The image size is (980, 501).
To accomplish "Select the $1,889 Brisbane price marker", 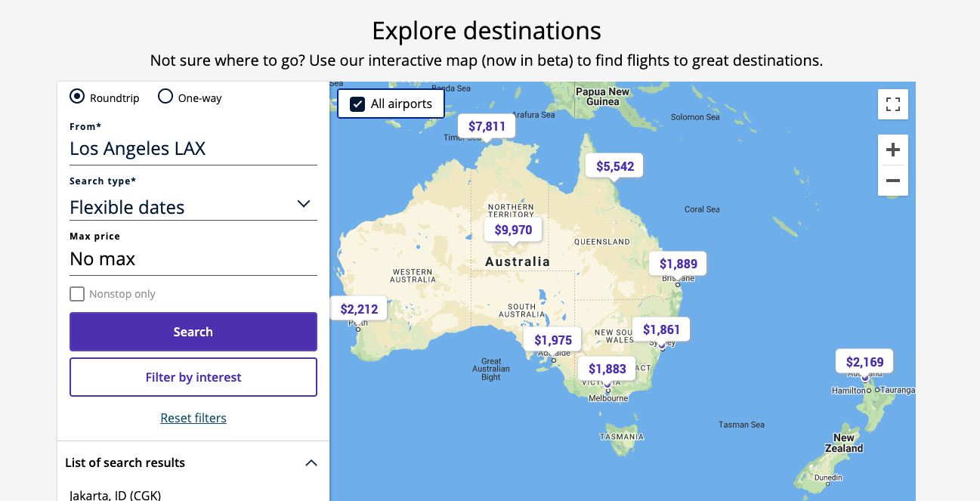I will tap(678, 264).
